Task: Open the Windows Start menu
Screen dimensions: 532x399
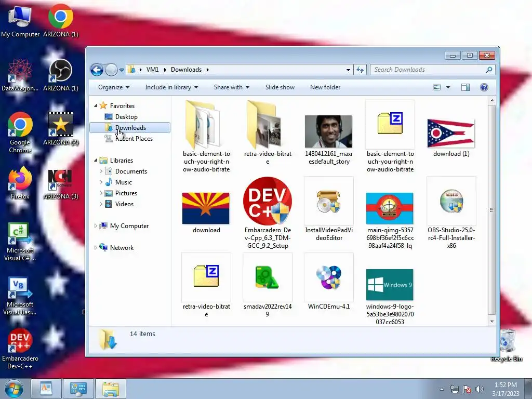Action: (x=14, y=389)
